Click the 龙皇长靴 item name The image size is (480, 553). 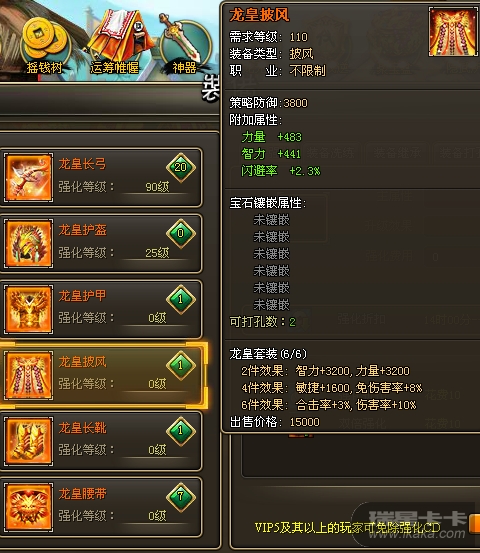(x=82, y=428)
